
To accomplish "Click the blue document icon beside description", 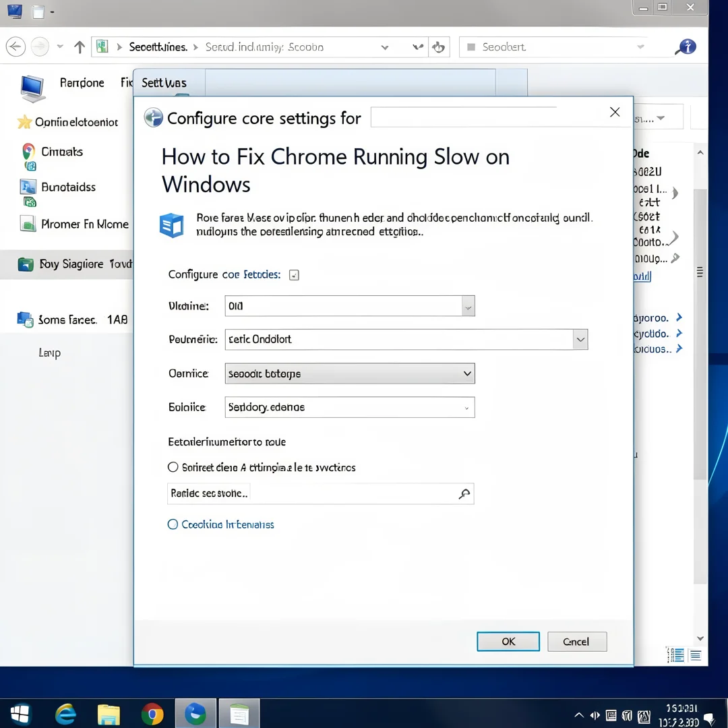I will (x=171, y=225).
